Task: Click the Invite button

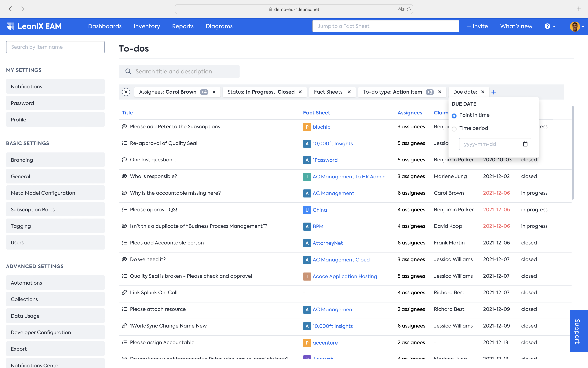Action: 477,26
